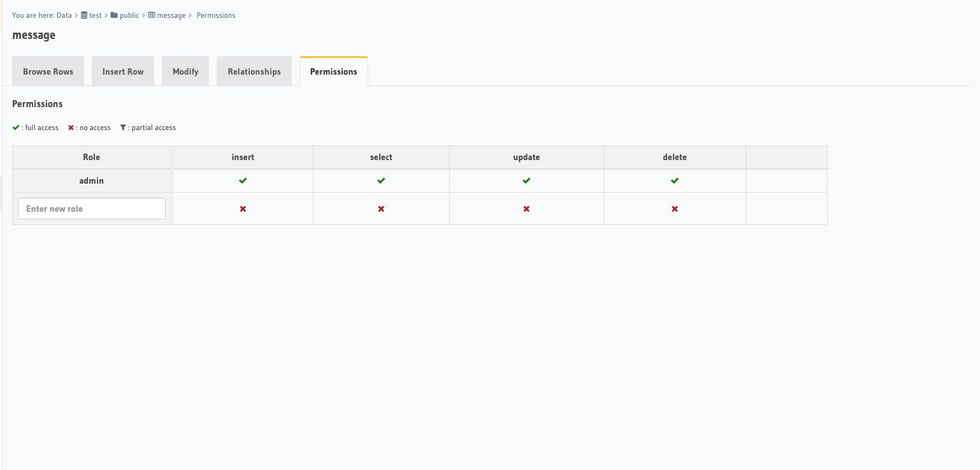This screenshot has width=980, height=470.
Task: Focus the Enter new role field
Action: 92,209
